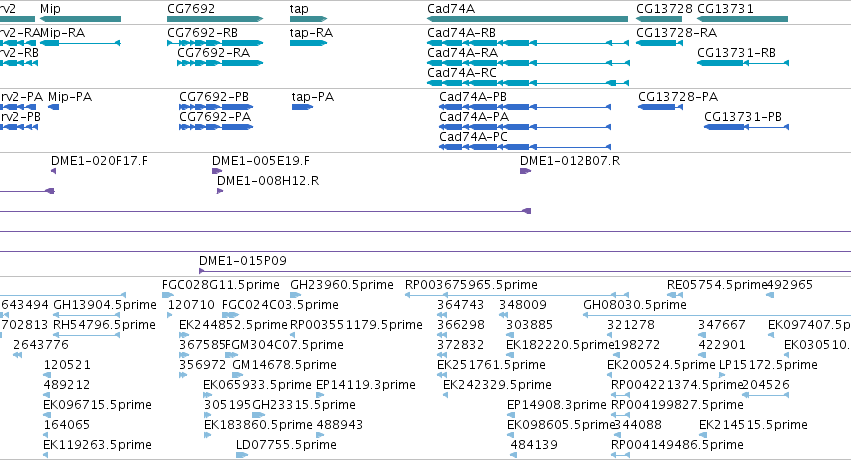
Task: Select transcript CG13731-RB
Action: pos(742,63)
